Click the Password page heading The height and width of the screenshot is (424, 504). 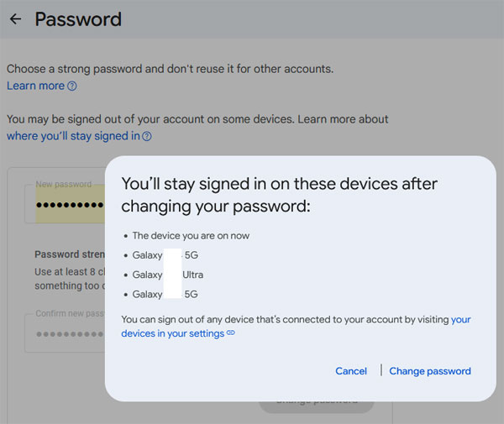tap(78, 18)
